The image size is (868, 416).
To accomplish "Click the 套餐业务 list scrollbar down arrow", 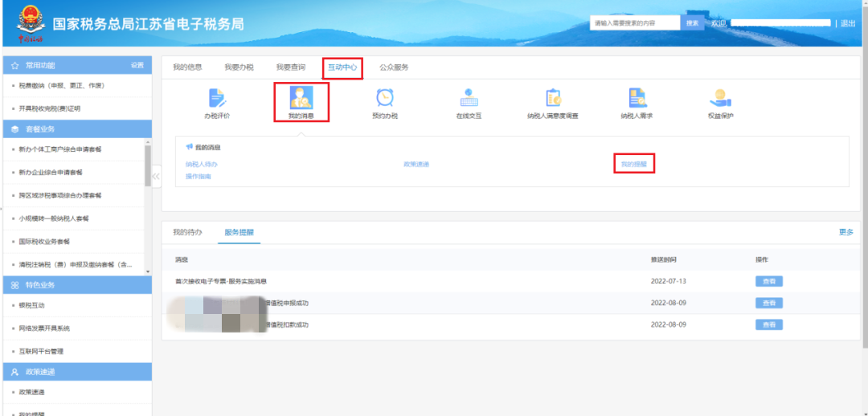I will click(148, 271).
